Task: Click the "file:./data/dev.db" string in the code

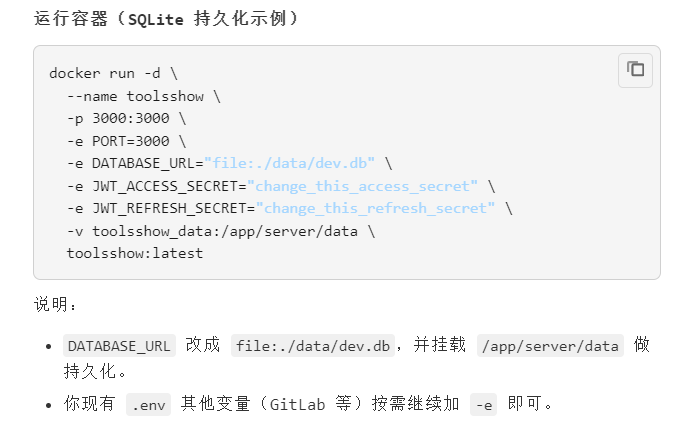Action: tap(290, 163)
